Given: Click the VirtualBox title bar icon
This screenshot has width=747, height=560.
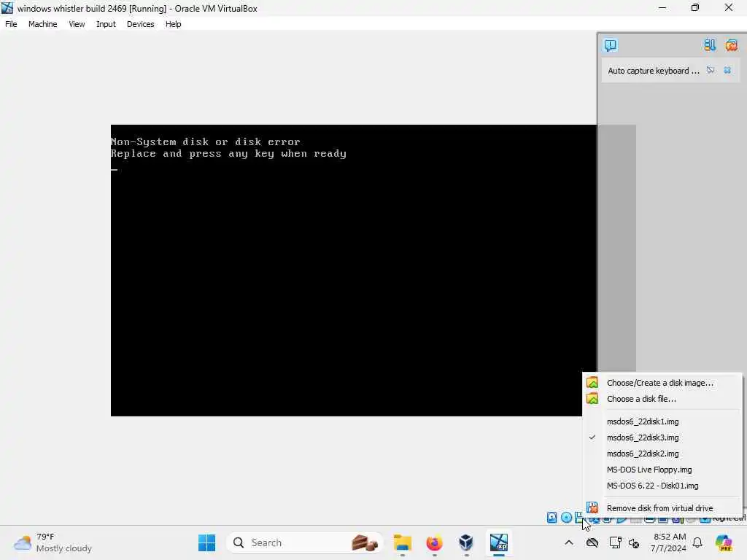Looking at the screenshot, I should pyautogui.click(x=7, y=8).
